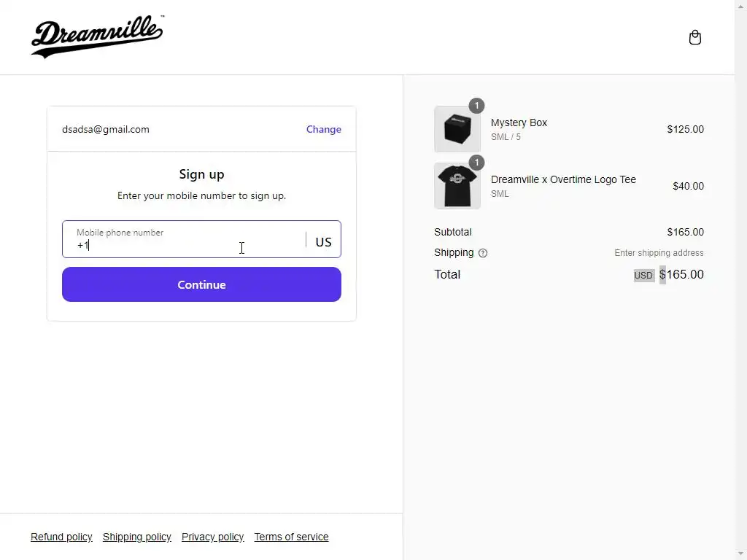The width and height of the screenshot is (747, 560).
Task: Click the Dreamville x Overtime Logo Tee name
Action: [x=563, y=179]
